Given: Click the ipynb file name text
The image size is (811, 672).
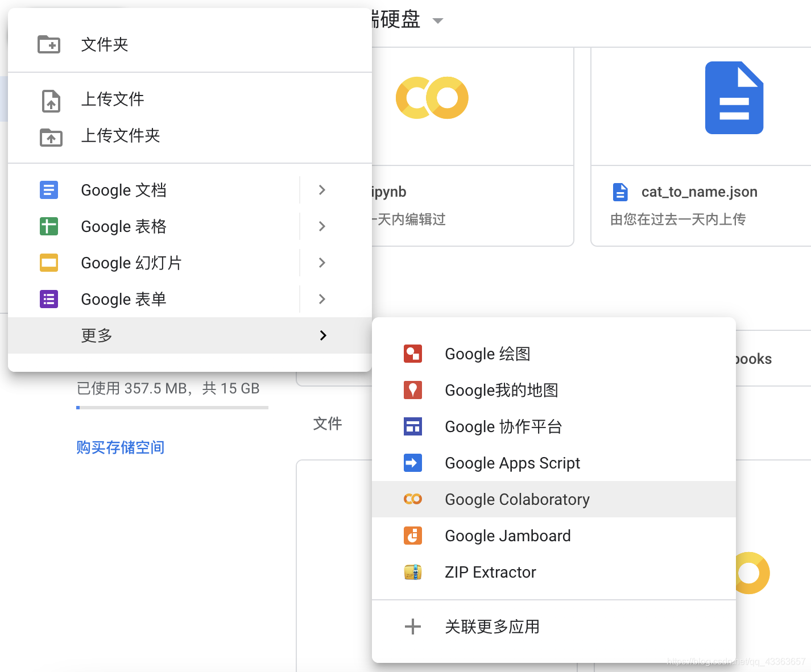Looking at the screenshot, I should 389,192.
